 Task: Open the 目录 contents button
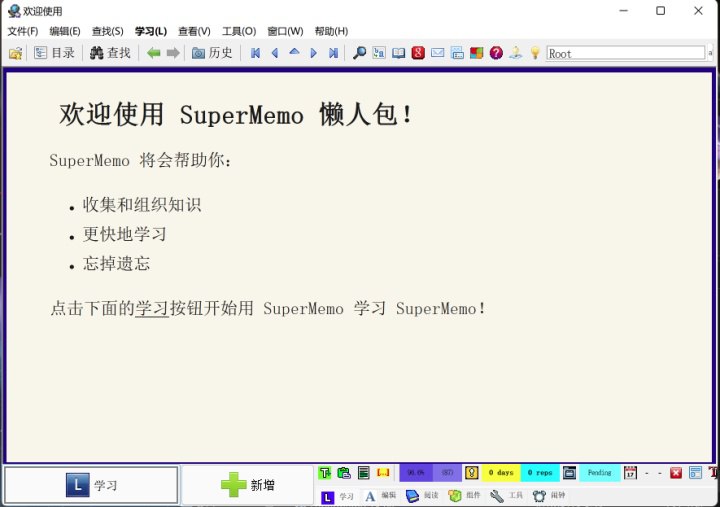tap(54, 53)
